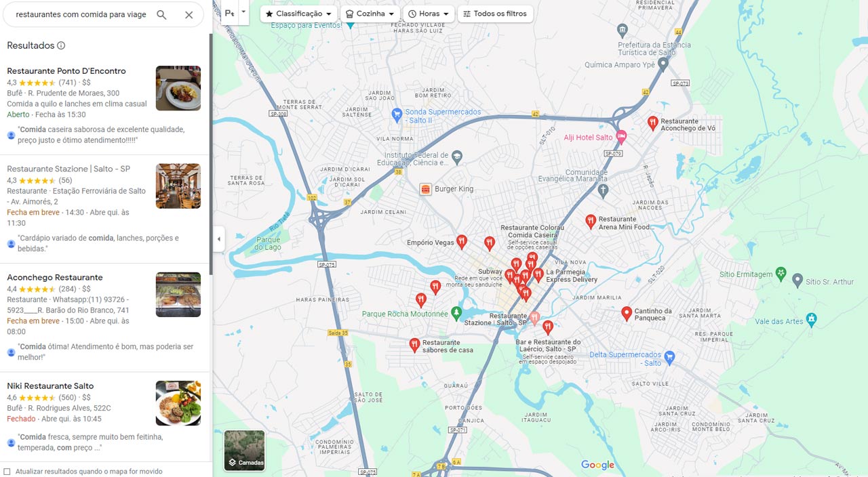Select the Bar e Restaurante do Laércio pin

click(548, 328)
